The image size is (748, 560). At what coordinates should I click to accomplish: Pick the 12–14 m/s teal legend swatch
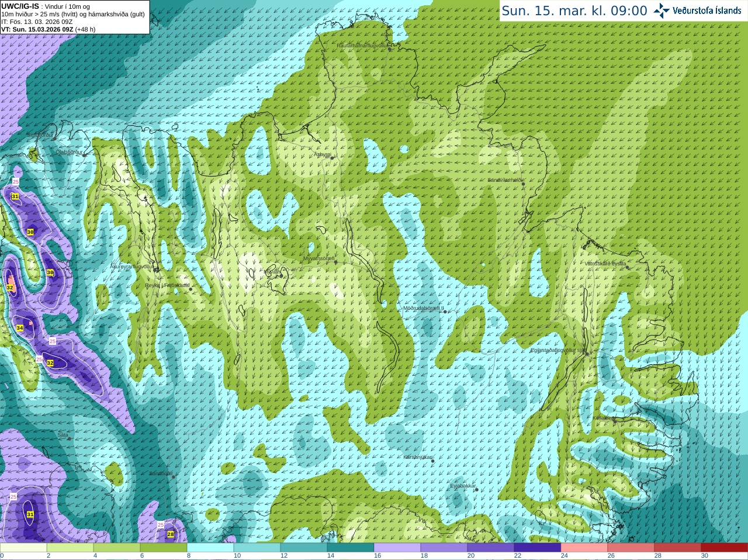(x=304, y=548)
